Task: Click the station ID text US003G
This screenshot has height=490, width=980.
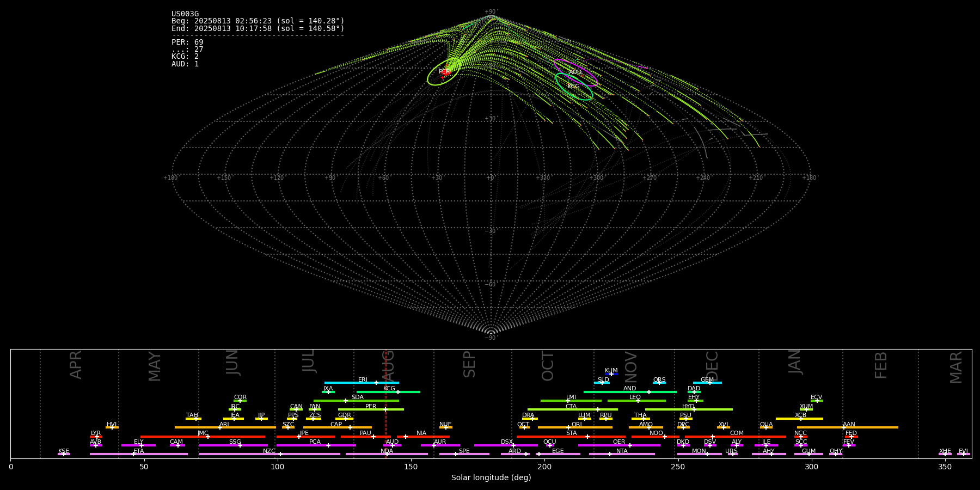Action: click(185, 14)
